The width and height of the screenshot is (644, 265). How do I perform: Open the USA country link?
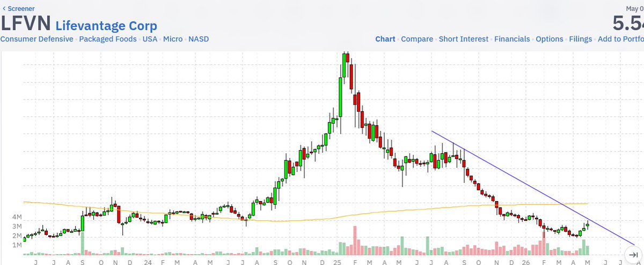coord(150,39)
